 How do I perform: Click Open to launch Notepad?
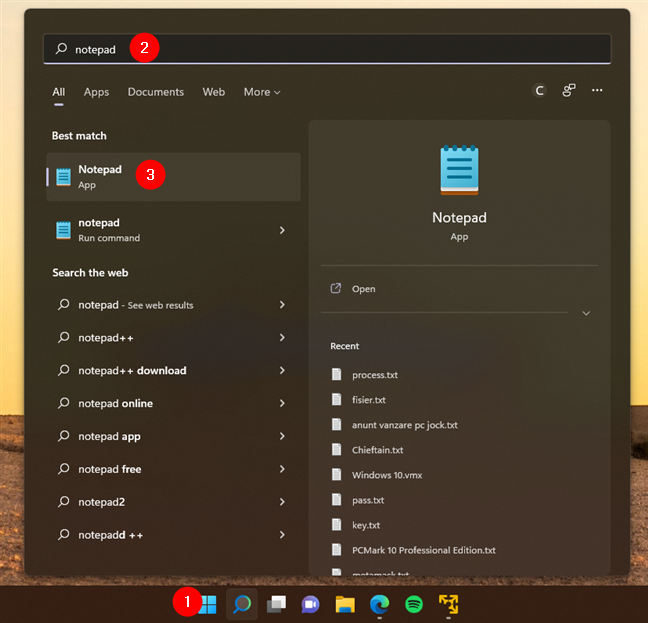click(364, 289)
